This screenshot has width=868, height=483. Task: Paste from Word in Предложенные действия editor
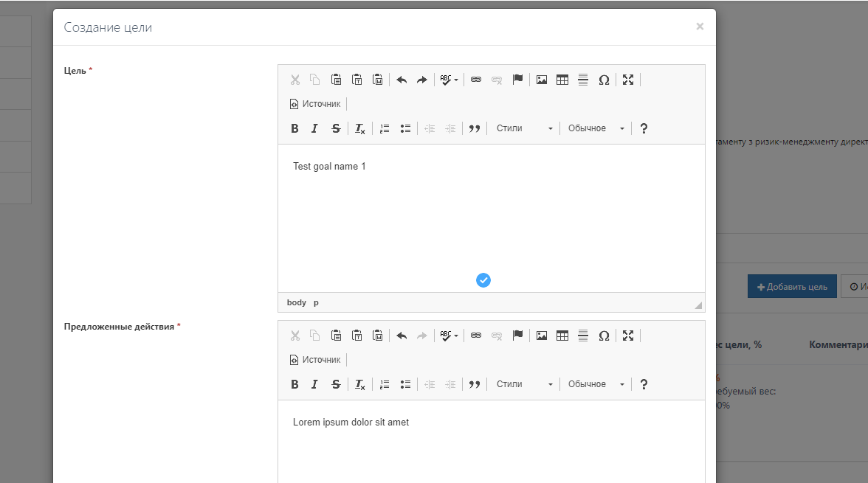pyautogui.click(x=378, y=336)
